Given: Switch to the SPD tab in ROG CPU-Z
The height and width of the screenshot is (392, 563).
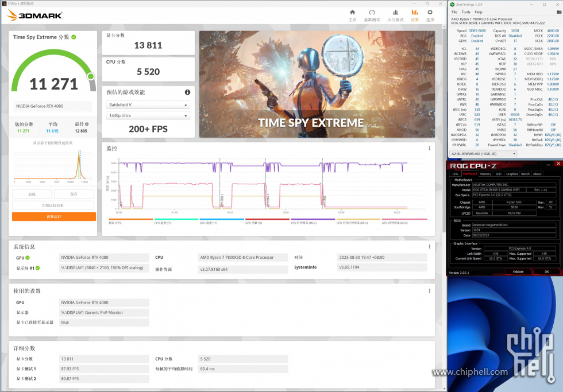Looking at the screenshot, I should click(499, 174).
